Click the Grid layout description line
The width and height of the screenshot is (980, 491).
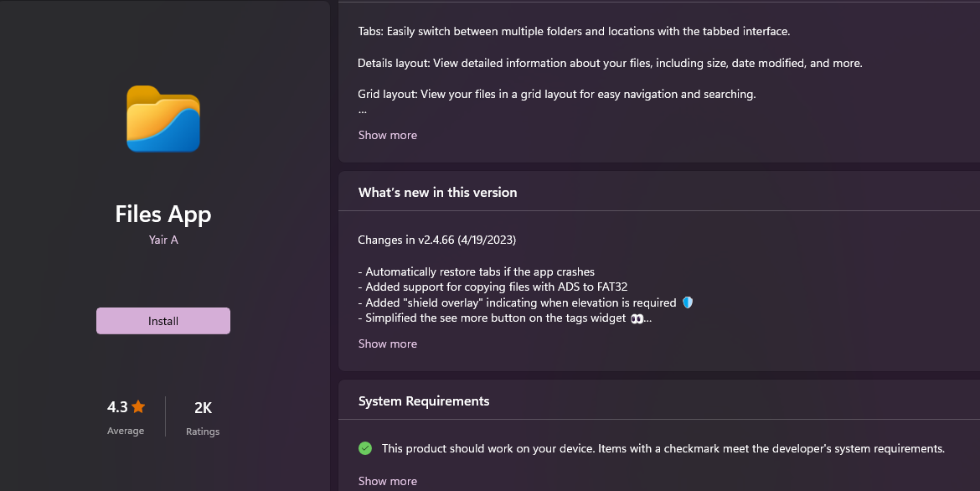pyautogui.click(x=556, y=94)
